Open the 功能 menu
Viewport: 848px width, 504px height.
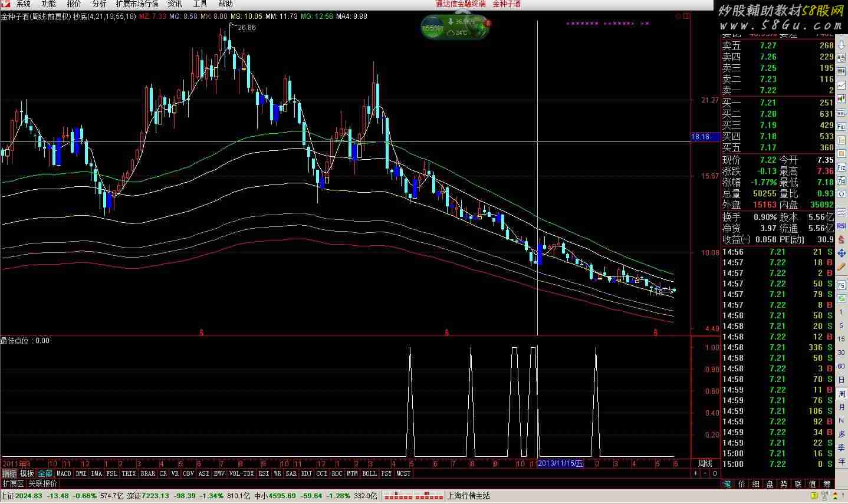pos(48,4)
